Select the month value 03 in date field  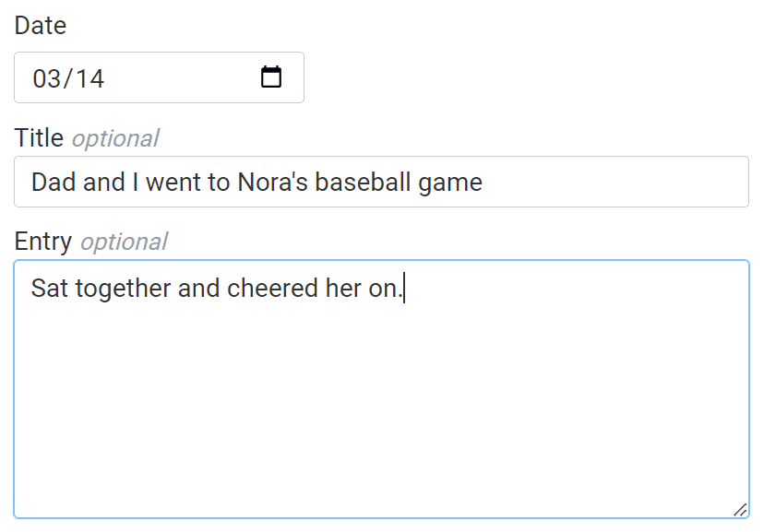45,78
